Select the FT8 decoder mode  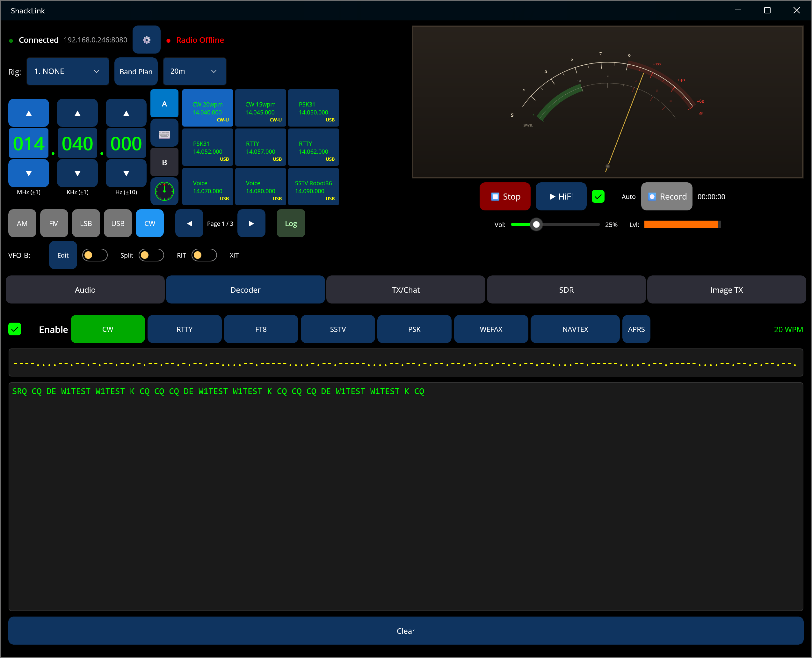pos(261,329)
